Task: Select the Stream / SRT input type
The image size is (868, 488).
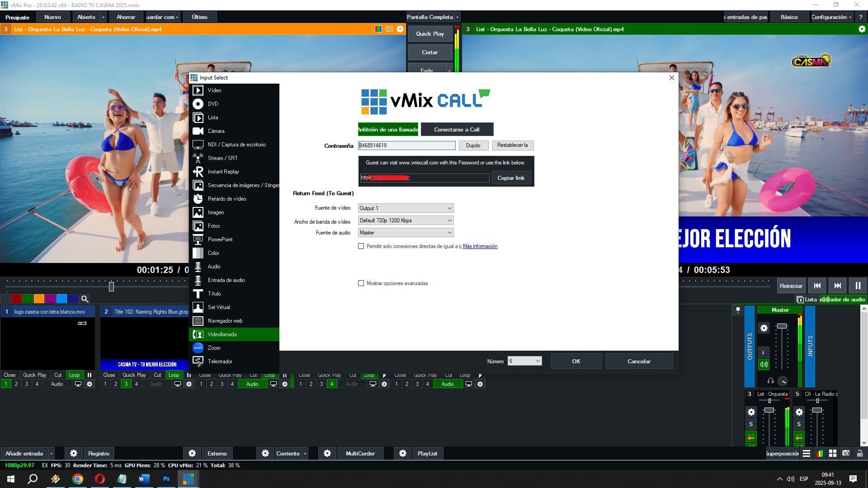Action: pos(234,158)
